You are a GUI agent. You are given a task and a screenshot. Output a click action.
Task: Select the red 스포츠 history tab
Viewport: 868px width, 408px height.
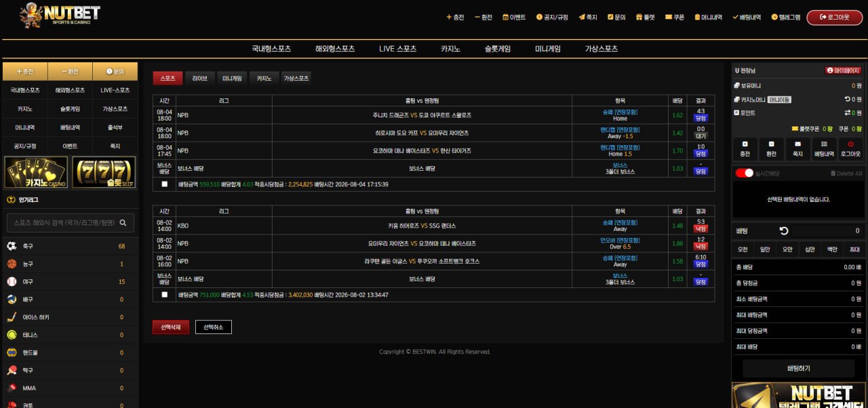(167, 78)
